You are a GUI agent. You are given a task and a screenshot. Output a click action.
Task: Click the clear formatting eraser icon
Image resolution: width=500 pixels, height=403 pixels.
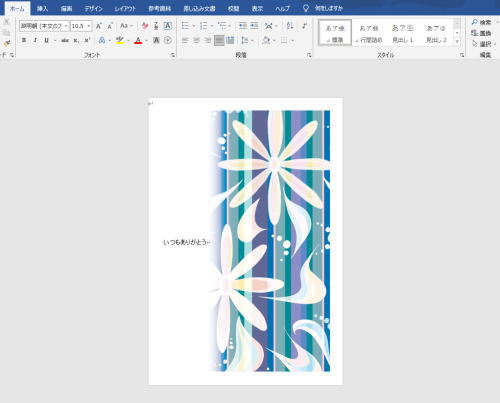[145, 26]
